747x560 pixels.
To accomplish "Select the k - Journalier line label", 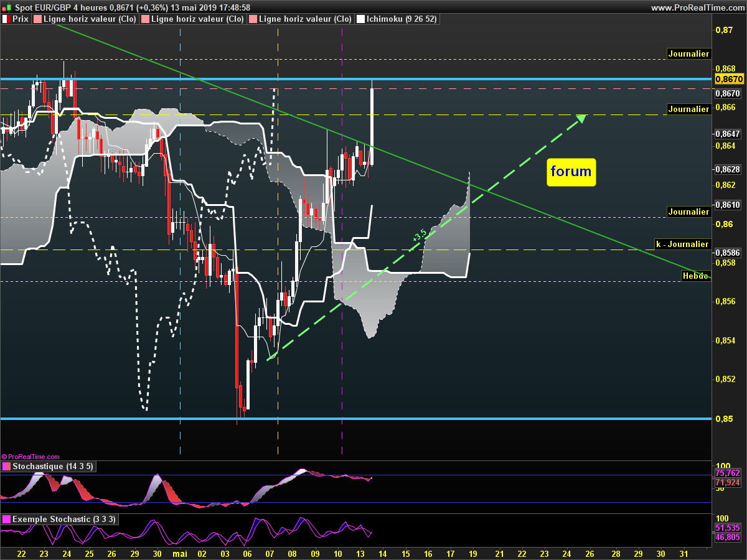I will [682, 244].
